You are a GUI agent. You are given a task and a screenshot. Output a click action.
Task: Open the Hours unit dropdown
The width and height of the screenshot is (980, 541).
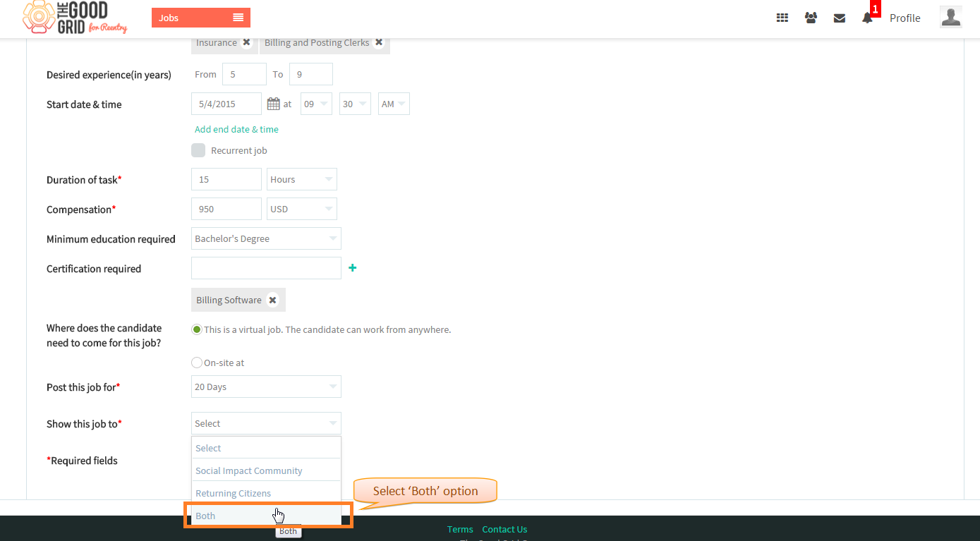tap(302, 179)
